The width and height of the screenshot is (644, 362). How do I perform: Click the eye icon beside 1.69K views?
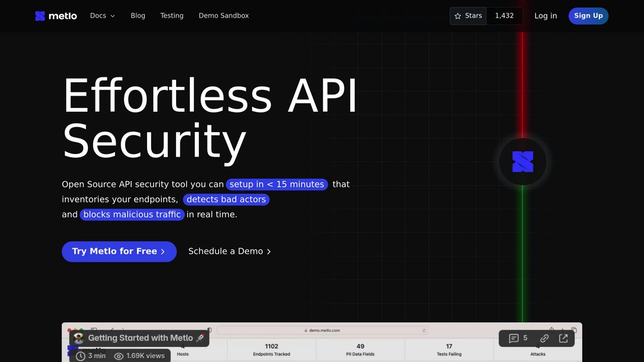[x=119, y=355]
